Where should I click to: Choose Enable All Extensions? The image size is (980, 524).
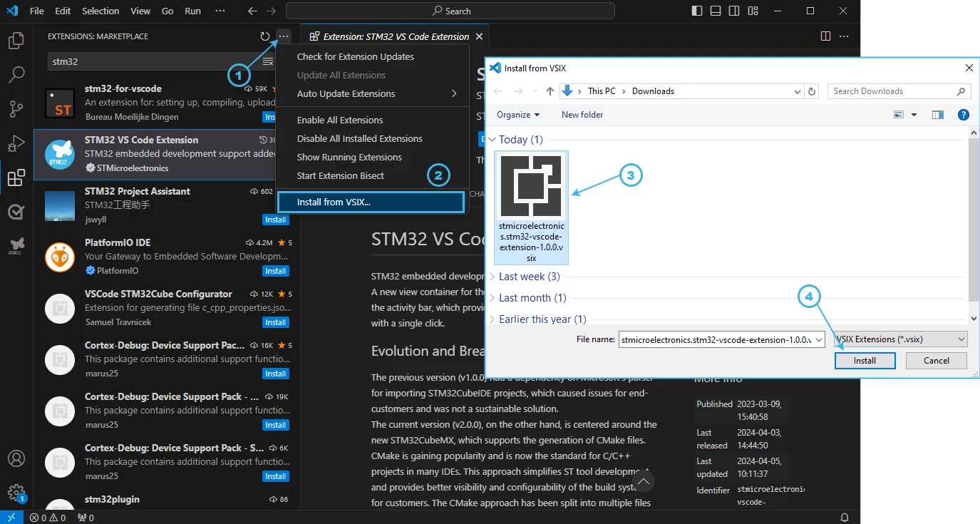point(372,120)
